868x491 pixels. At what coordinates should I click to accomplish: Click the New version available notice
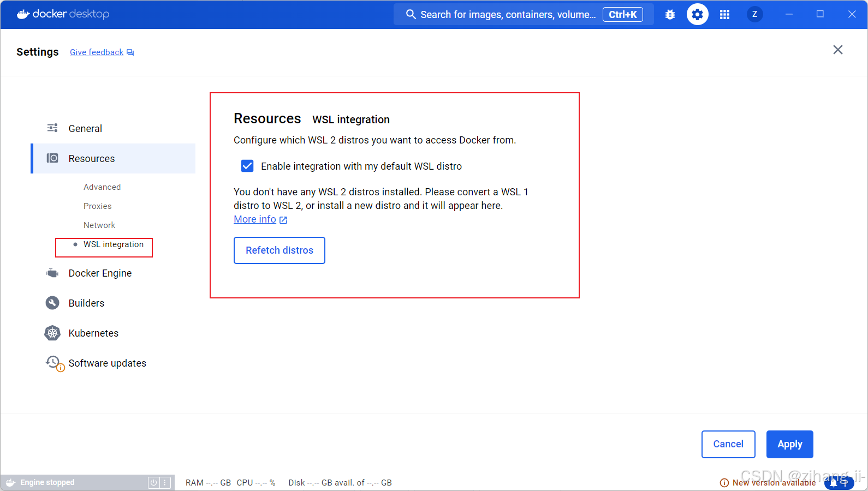(768, 483)
